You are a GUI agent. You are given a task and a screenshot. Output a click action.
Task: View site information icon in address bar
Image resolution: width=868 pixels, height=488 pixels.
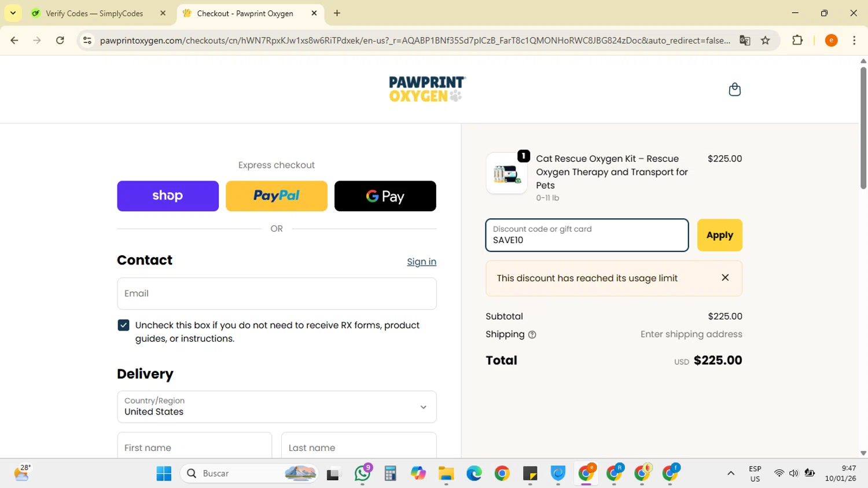pos(87,41)
